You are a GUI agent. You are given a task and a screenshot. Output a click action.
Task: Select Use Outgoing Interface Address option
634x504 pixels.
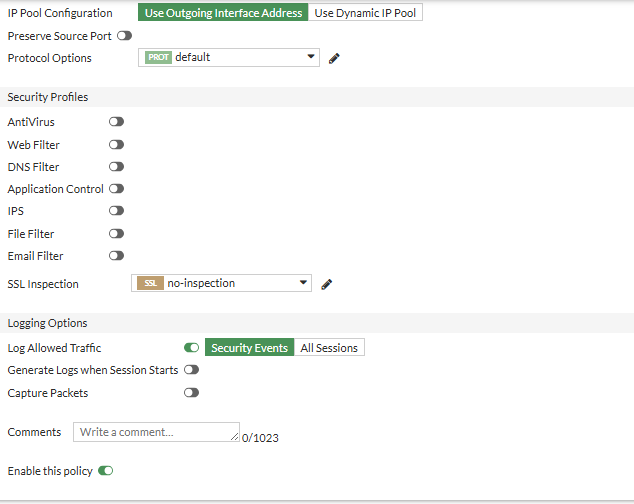click(223, 13)
